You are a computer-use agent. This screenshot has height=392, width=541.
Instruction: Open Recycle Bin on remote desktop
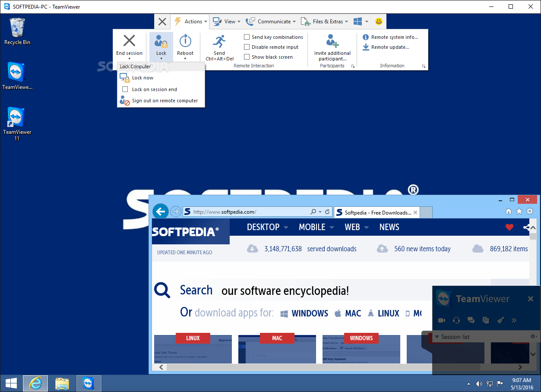click(17, 31)
